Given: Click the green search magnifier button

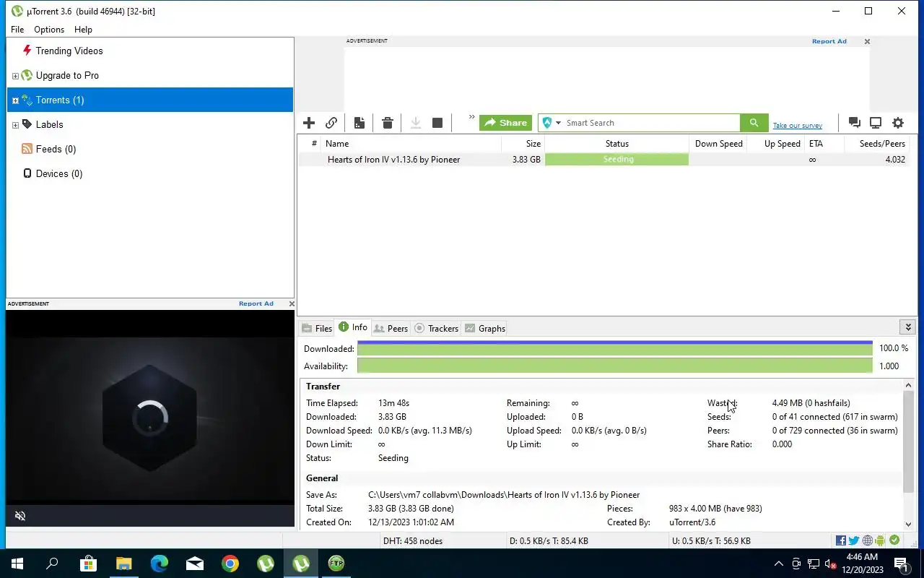Looking at the screenshot, I should pos(754,123).
